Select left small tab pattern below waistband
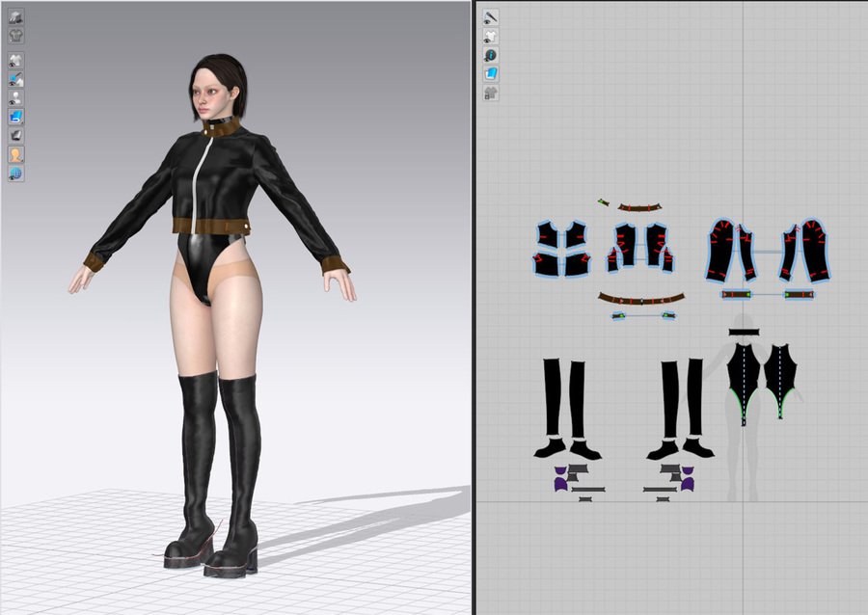 [x=618, y=316]
